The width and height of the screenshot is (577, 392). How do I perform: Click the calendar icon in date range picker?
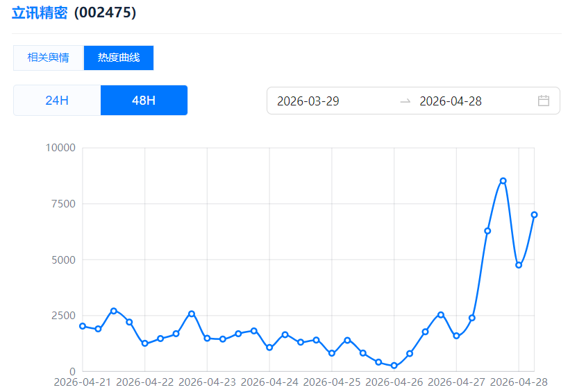544,101
